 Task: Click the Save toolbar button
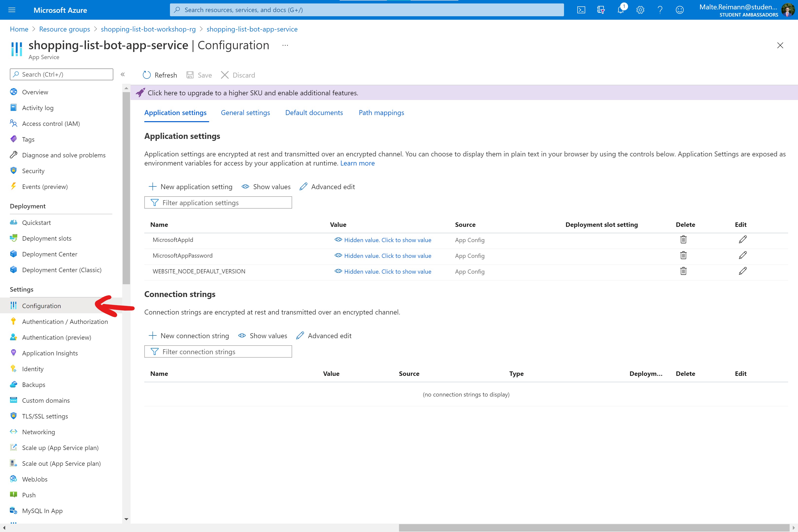(x=199, y=75)
